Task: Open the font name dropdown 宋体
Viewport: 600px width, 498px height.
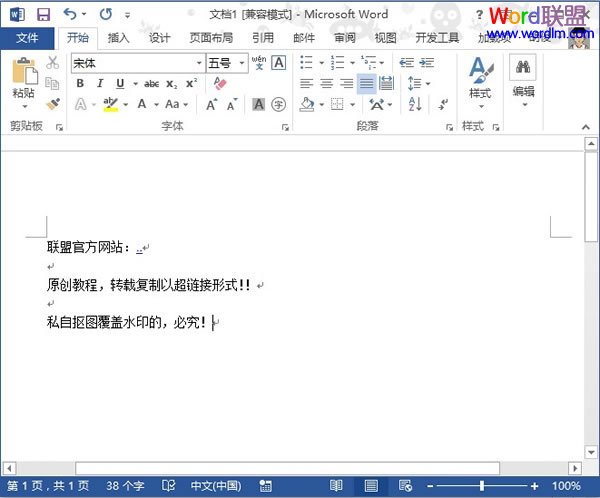Action: 199,63
